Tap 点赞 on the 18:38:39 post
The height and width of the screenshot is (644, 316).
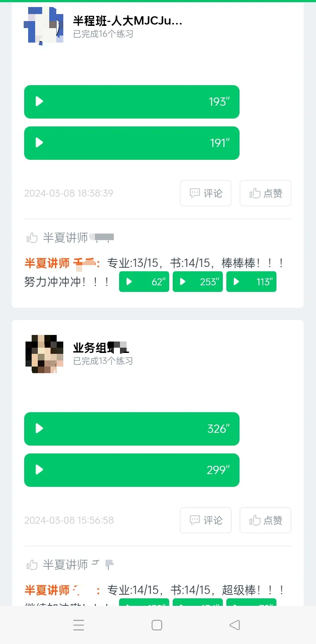(265, 193)
